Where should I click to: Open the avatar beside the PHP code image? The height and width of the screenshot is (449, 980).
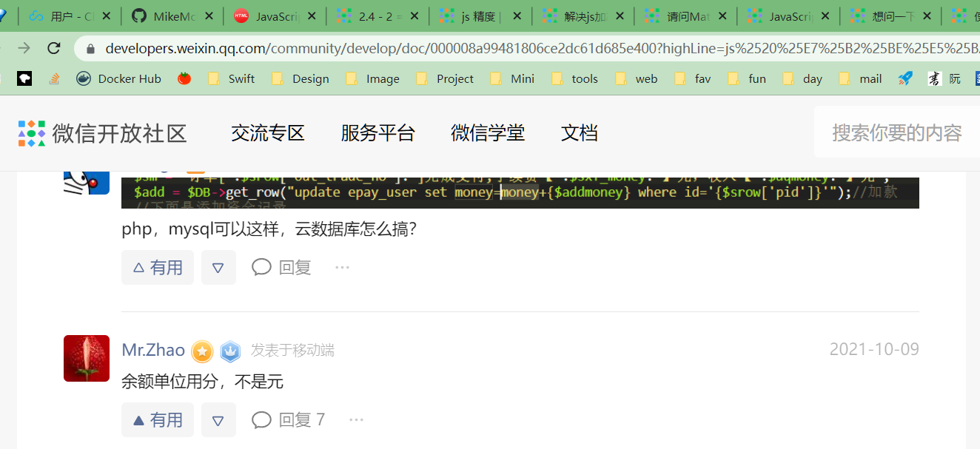tap(87, 185)
